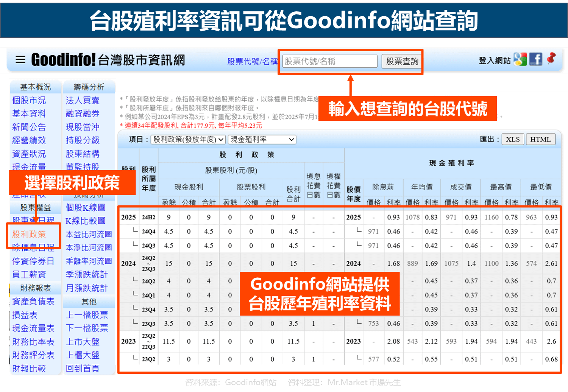
Task: Export table via HTML button
Action: [x=540, y=139]
